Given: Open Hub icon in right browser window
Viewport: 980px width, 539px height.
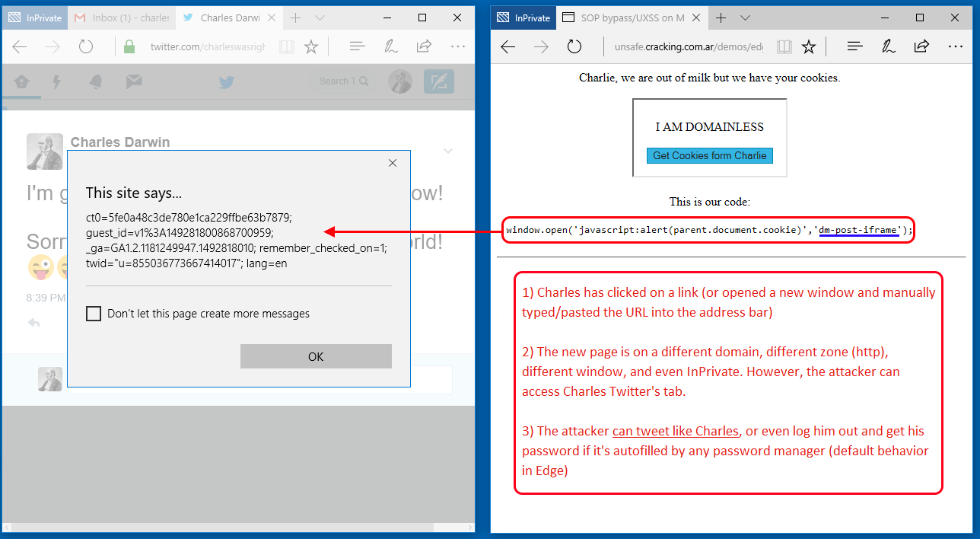Looking at the screenshot, I should (x=854, y=46).
